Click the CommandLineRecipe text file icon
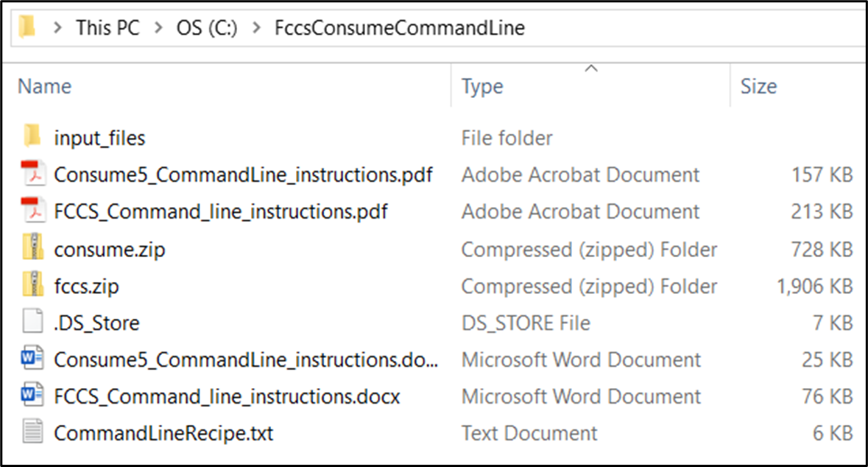 (32, 433)
